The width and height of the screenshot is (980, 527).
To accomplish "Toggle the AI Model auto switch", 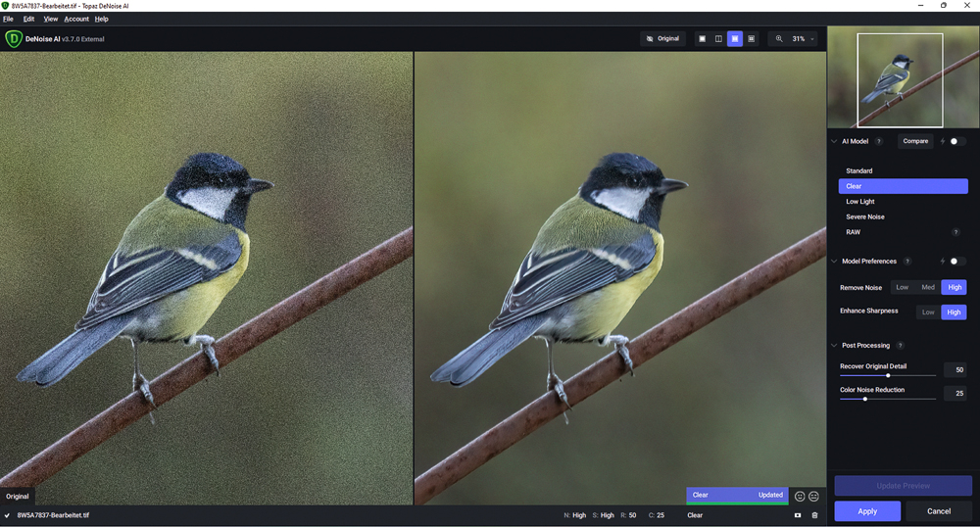I will (956, 141).
